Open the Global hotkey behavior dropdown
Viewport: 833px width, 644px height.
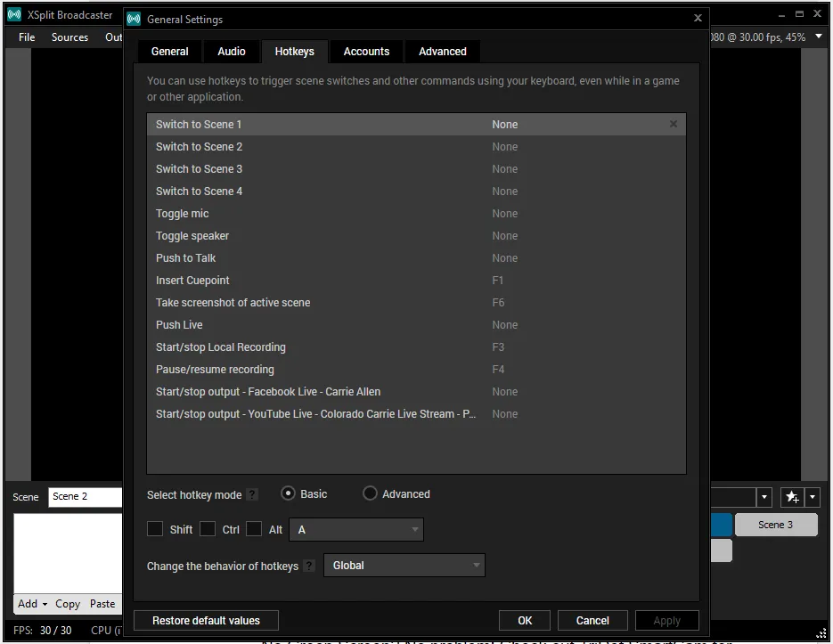404,566
